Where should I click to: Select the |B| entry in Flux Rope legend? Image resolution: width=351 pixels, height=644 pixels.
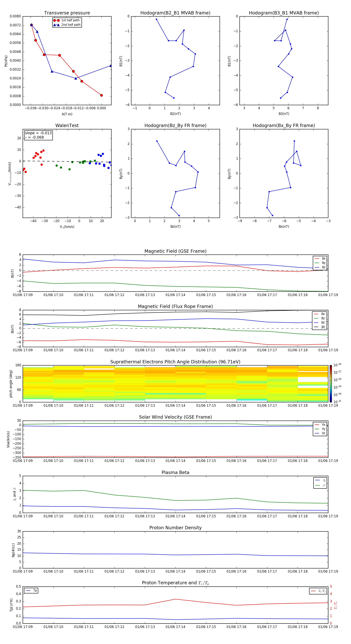[x=320, y=327]
